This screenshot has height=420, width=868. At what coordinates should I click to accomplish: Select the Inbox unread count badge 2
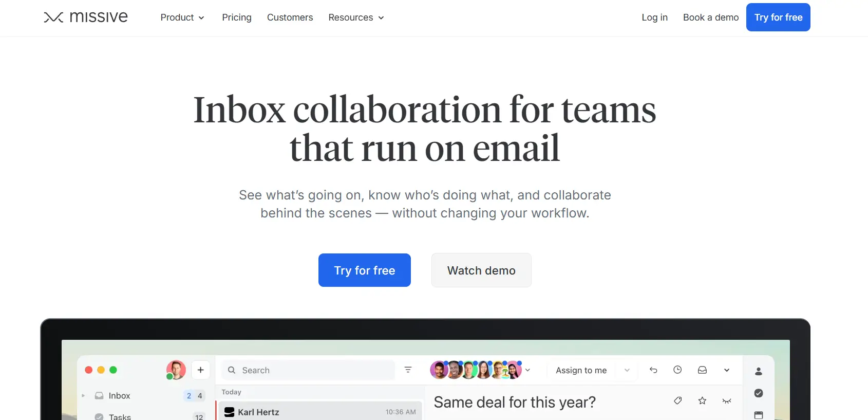(x=189, y=396)
